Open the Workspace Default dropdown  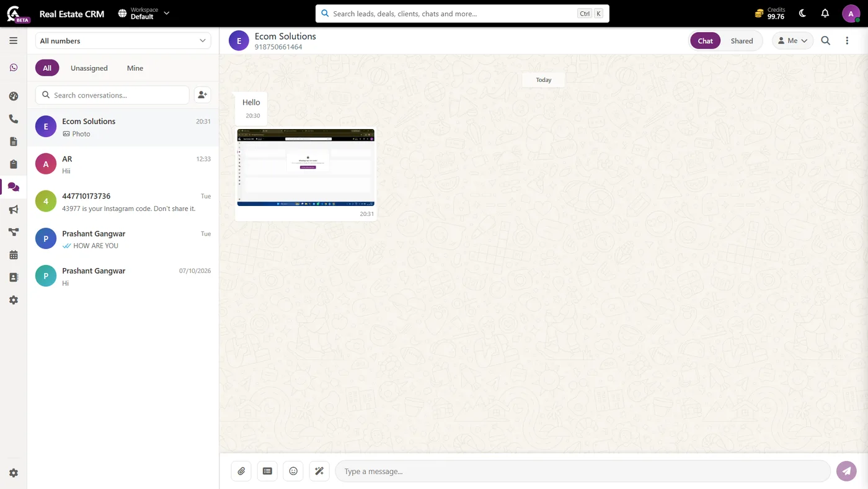click(x=144, y=13)
